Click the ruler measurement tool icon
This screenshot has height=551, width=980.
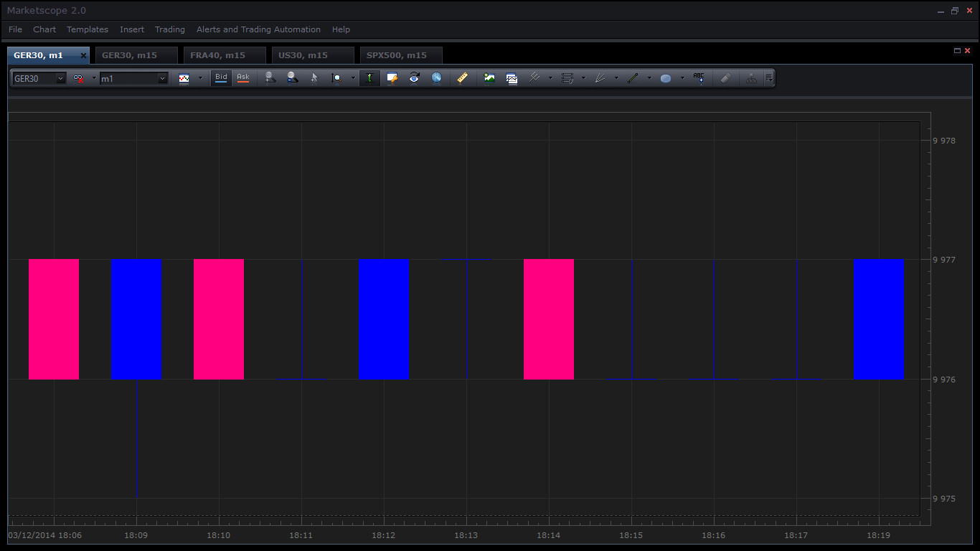click(463, 78)
